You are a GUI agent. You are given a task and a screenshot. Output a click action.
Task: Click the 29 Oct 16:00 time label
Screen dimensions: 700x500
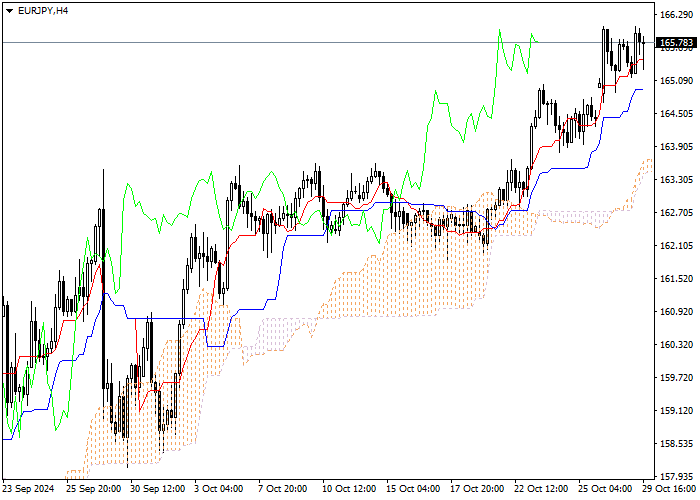(670, 489)
